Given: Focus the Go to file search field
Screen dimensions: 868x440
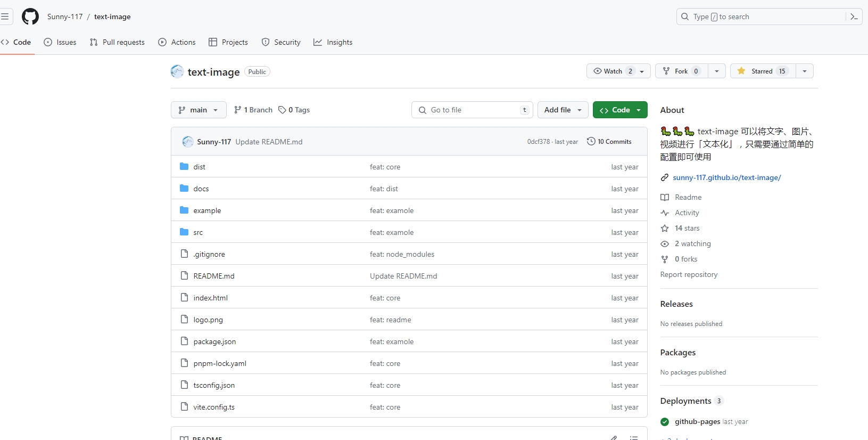Looking at the screenshot, I should 473,110.
